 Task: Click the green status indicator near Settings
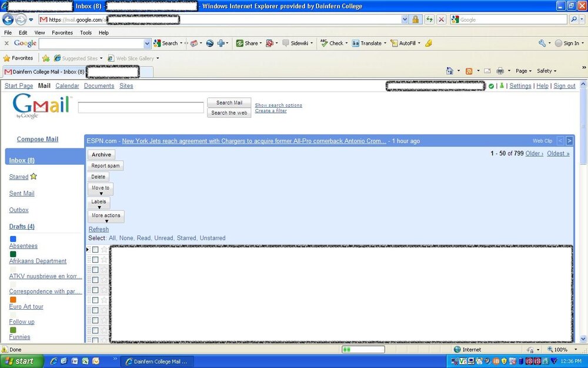coord(491,86)
